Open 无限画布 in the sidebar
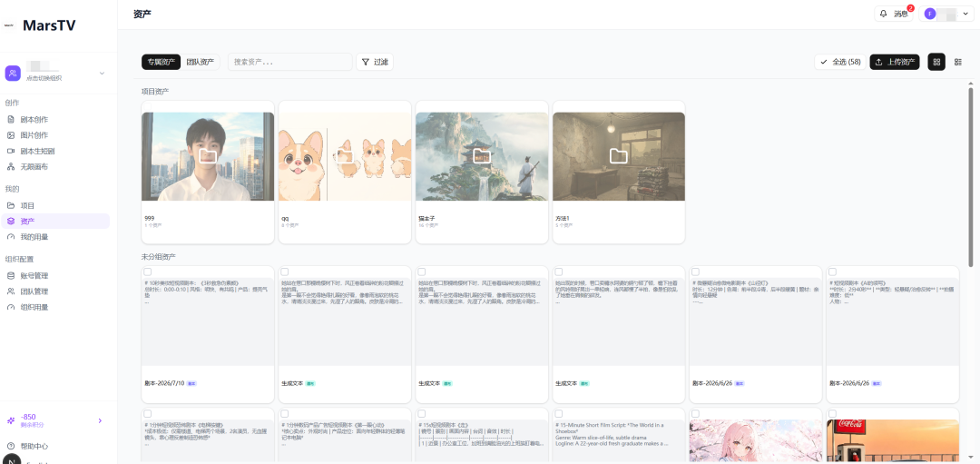Viewport: 980px width, 464px height. point(34,166)
